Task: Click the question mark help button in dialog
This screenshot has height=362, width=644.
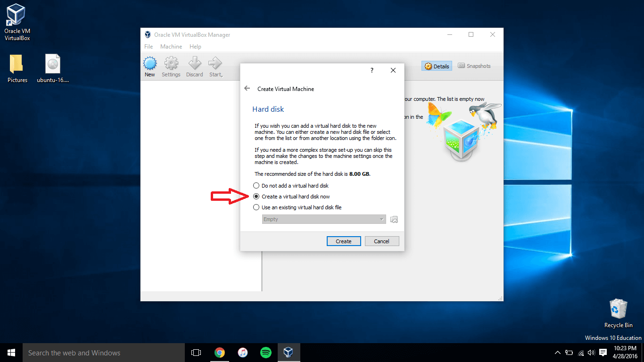Action: (372, 70)
